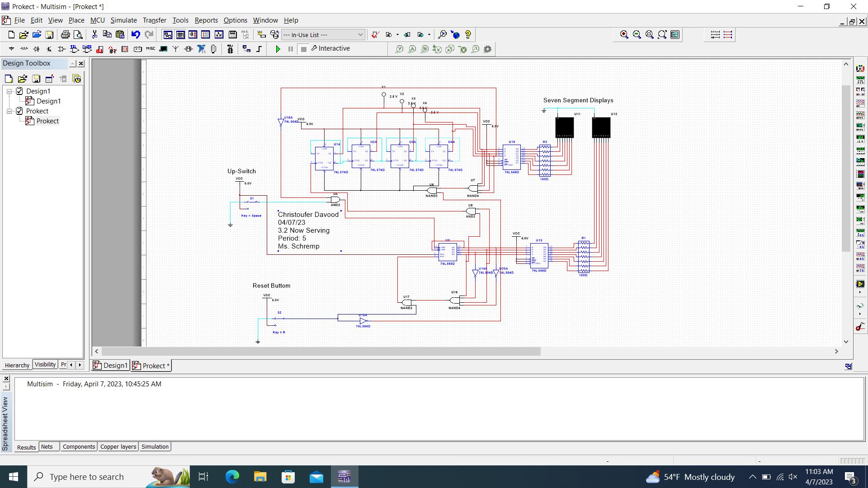This screenshot has height=488, width=868.
Task: Open the Grapher view icon
Action: pos(219,35)
